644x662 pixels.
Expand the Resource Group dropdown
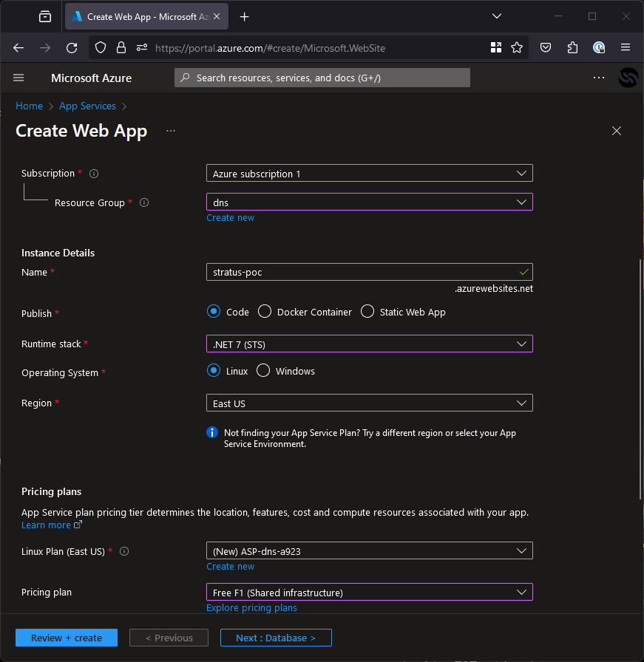tap(370, 202)
